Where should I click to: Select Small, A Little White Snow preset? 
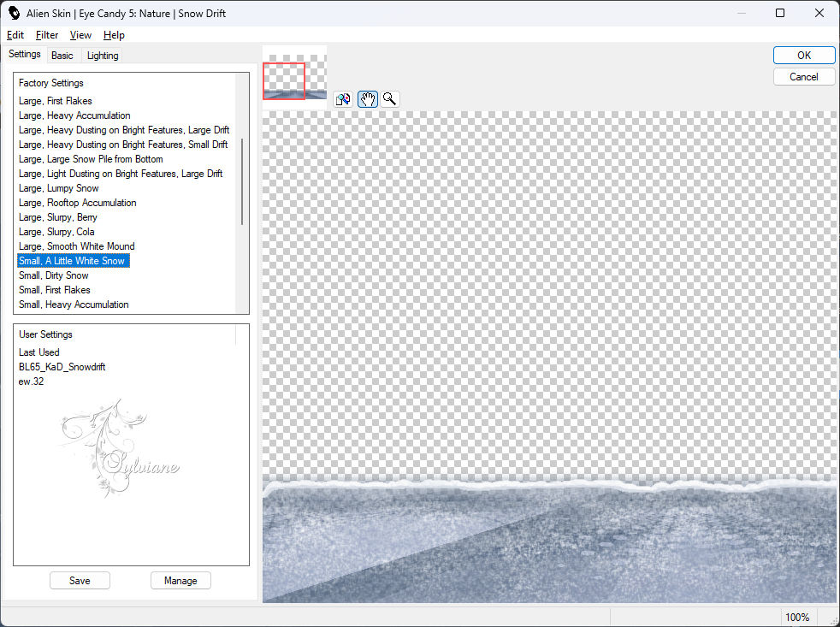(x=73, y=260)
